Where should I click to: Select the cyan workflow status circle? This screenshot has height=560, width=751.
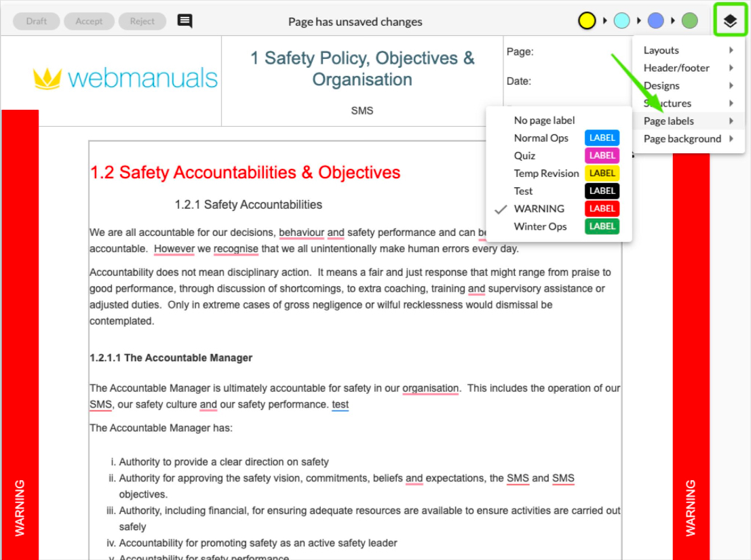(621, 20)
